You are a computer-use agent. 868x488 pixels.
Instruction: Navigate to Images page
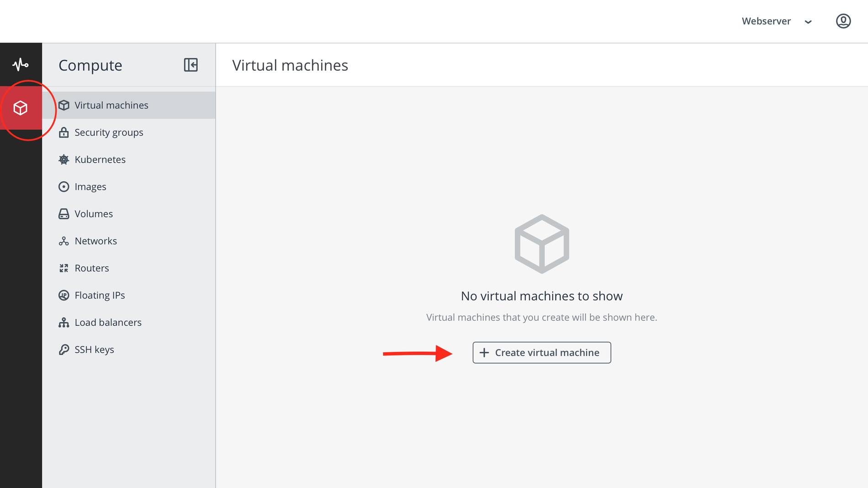[x=90, y=187]
